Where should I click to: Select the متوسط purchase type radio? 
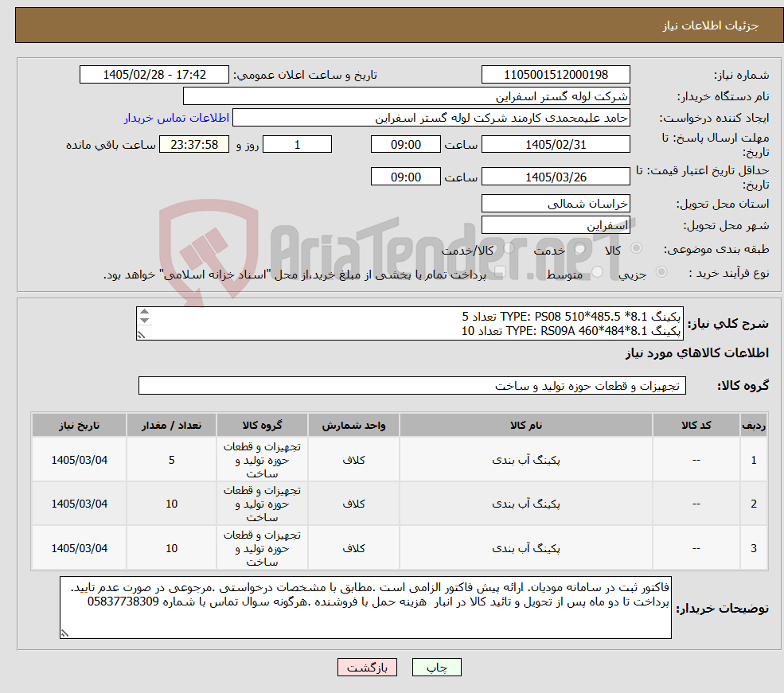click(x=598, y=272)
